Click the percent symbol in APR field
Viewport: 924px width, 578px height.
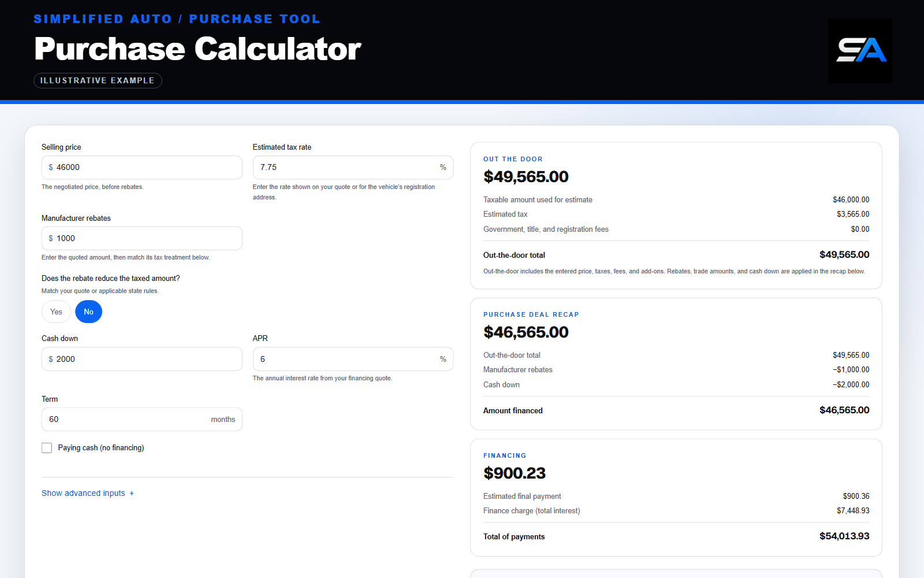tap(443, 359)
